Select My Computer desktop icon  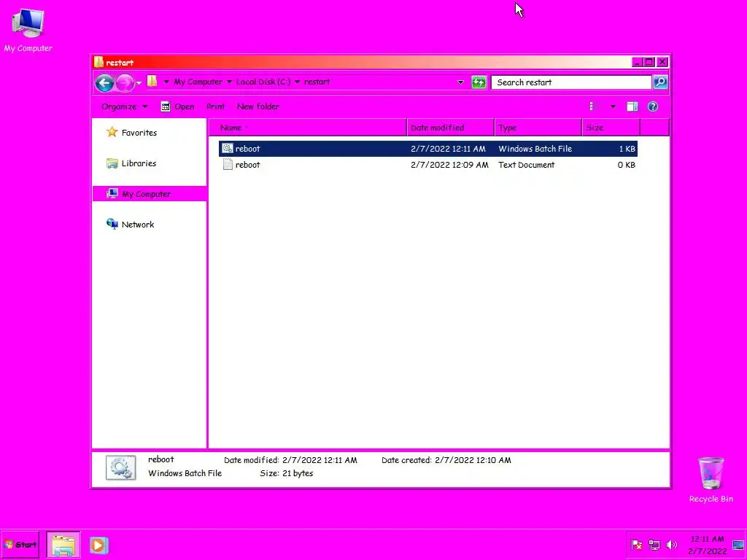[28, 29]
